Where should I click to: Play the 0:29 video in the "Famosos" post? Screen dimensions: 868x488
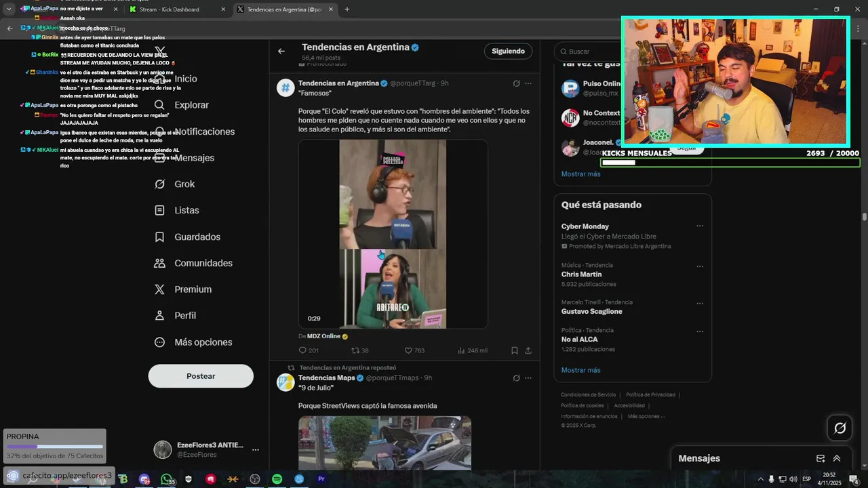tap(393, 234)
